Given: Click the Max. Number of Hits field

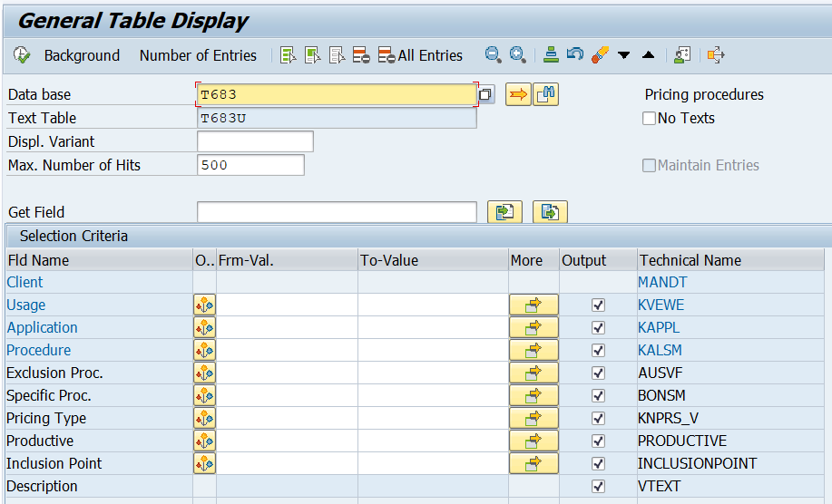Looking at the screenshot, I should 250,165.
